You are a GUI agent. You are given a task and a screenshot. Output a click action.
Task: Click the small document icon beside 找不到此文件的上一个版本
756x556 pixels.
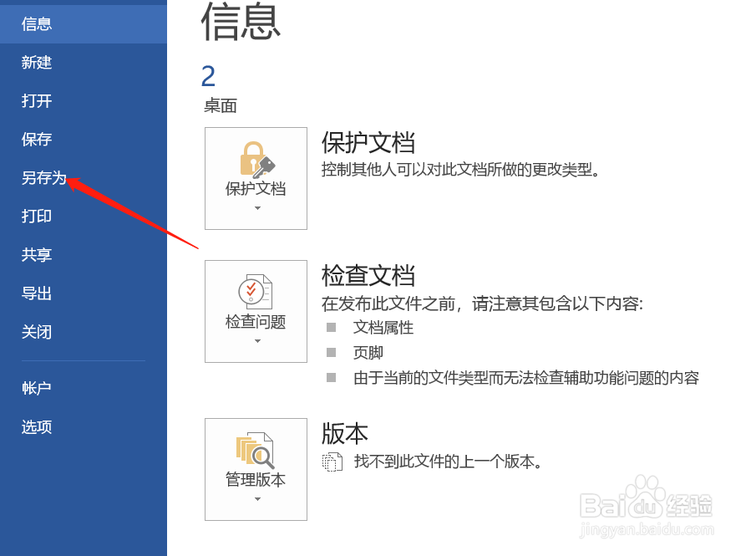[x=333, y=461]
